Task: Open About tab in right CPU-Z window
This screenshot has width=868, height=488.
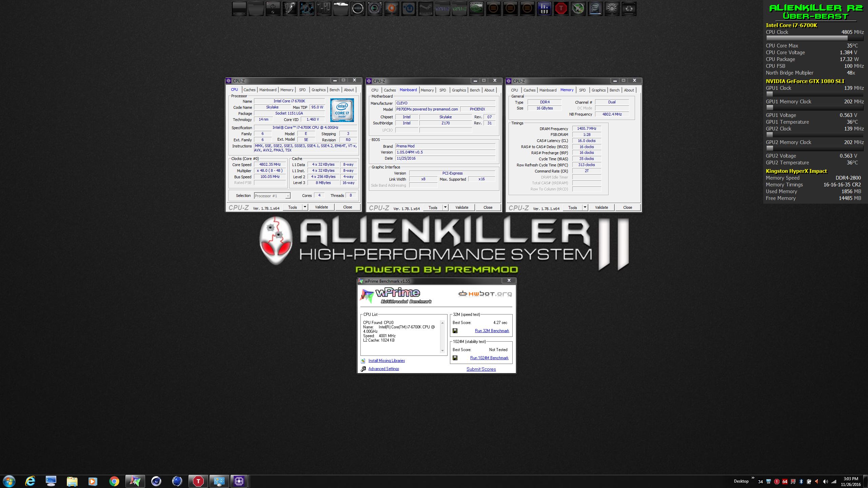Action: [629, 90]
